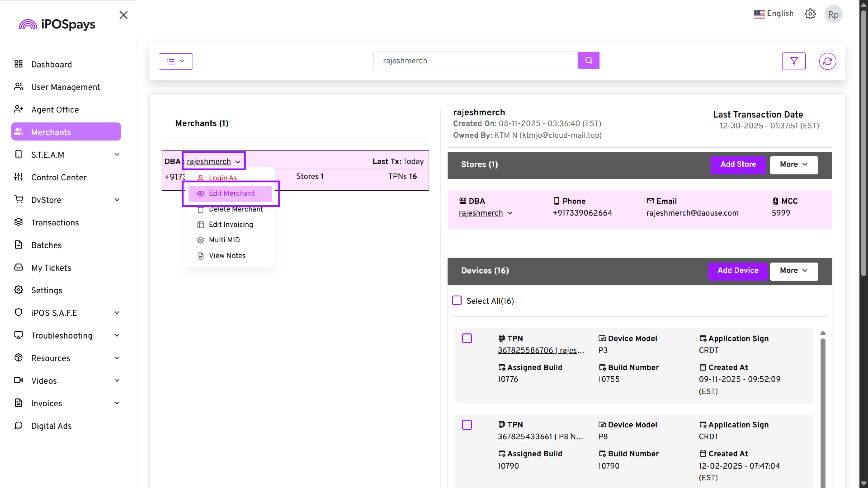Click the Add Device button

(738, 270)
